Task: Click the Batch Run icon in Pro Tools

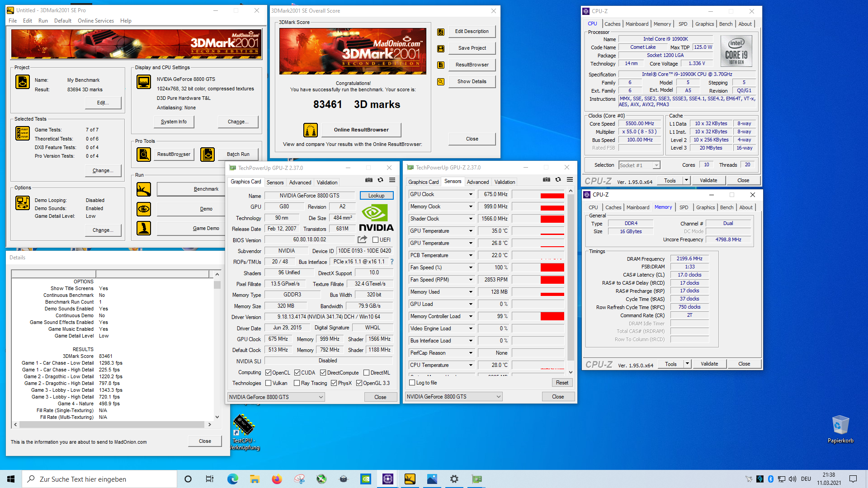Action: pos(208,154)
